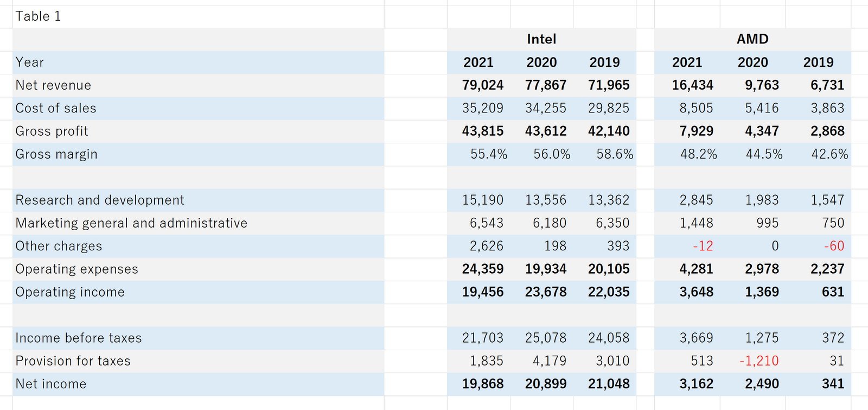
Task: Click "Marketing general and administrative" label
Action: point(131,223)
